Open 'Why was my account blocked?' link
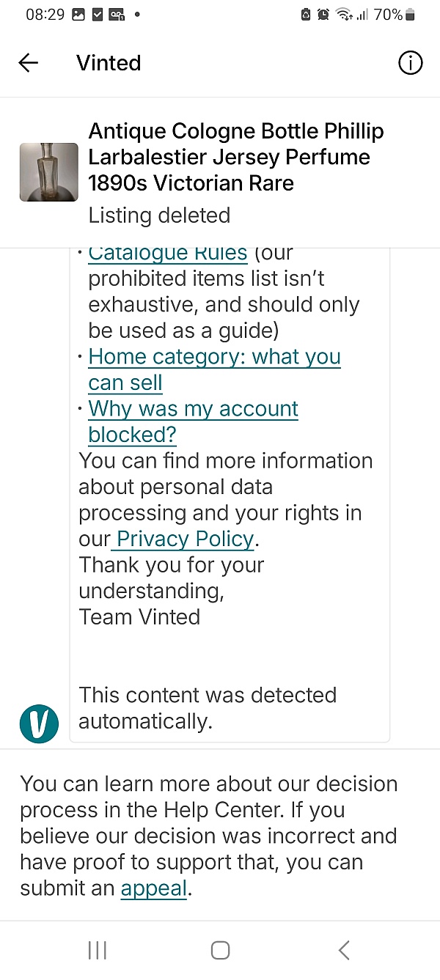 (193, 421)
